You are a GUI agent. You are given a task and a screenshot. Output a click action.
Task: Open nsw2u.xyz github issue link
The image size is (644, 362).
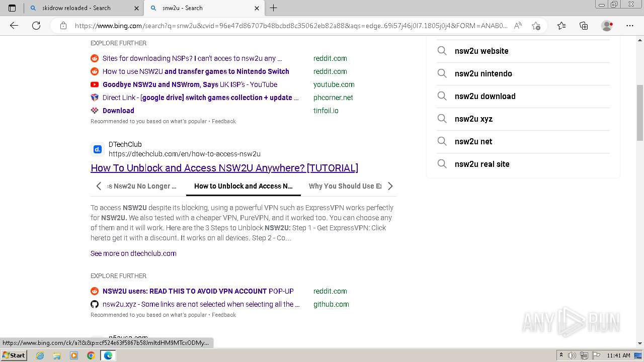click(201, 304)
